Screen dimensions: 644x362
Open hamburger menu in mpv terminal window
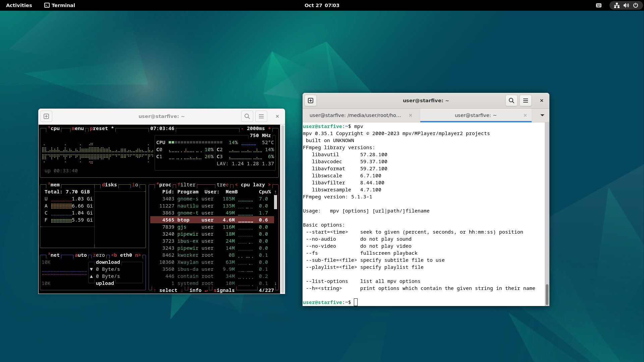click(526, 101)
